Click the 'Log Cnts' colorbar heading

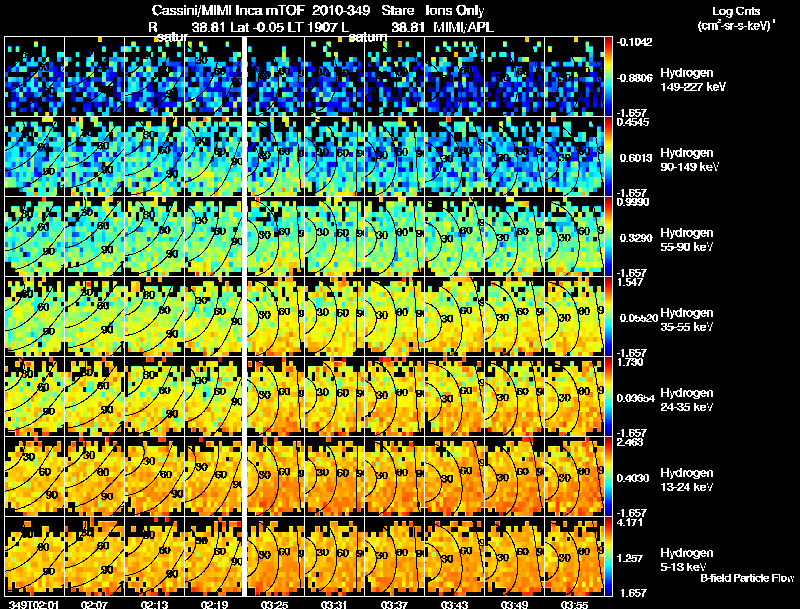pos(736,11)
